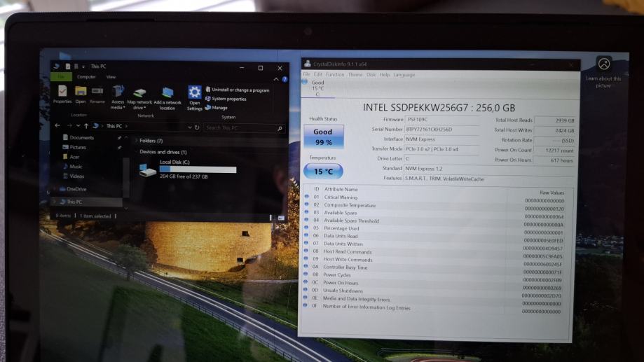644x362 pixels.
Task: Open the Function menu in CrystalDiskInfo
Action: 335,74
